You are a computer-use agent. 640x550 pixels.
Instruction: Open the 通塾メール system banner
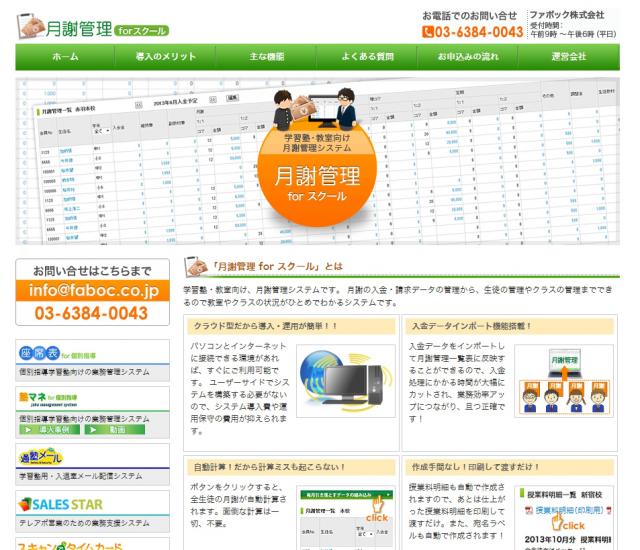tap(93, 464)
